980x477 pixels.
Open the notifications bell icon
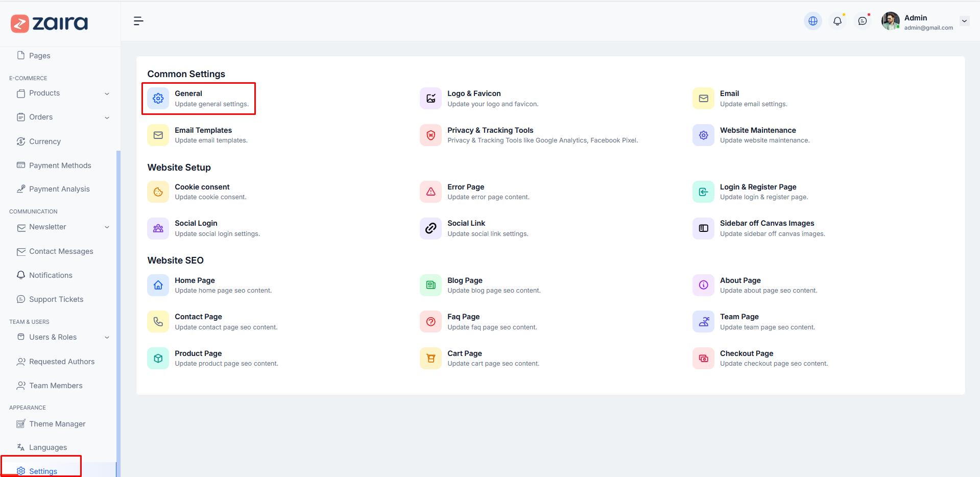(838, 21)
